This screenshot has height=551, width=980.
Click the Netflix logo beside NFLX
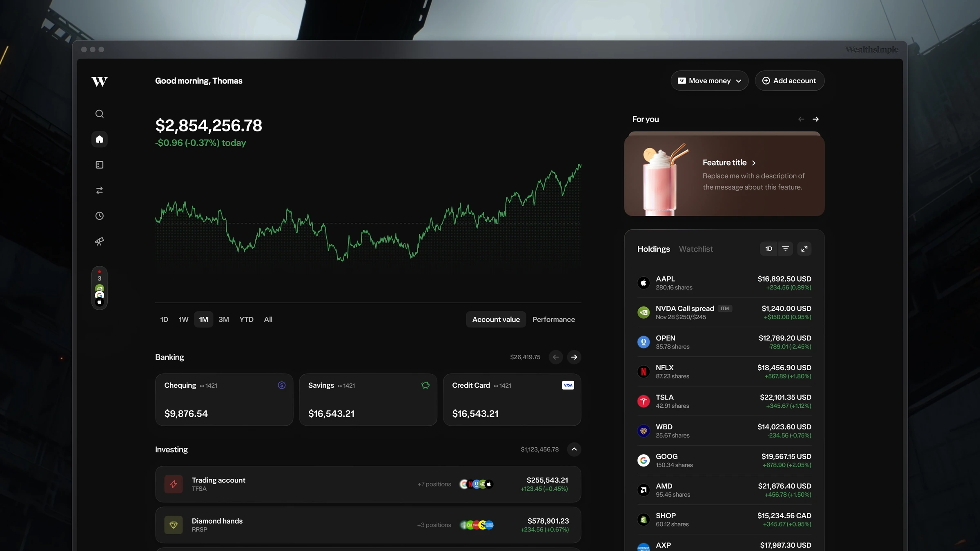(x=644, y=372)
